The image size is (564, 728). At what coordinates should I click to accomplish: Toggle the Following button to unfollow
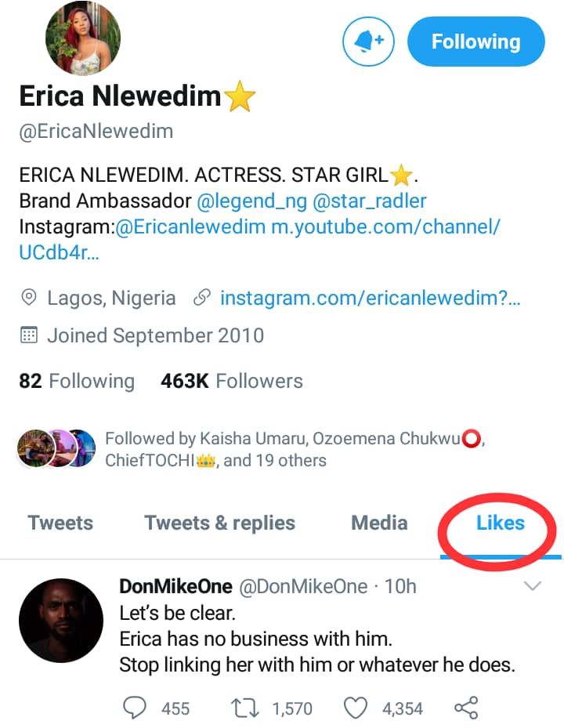(x=475, y=42)
